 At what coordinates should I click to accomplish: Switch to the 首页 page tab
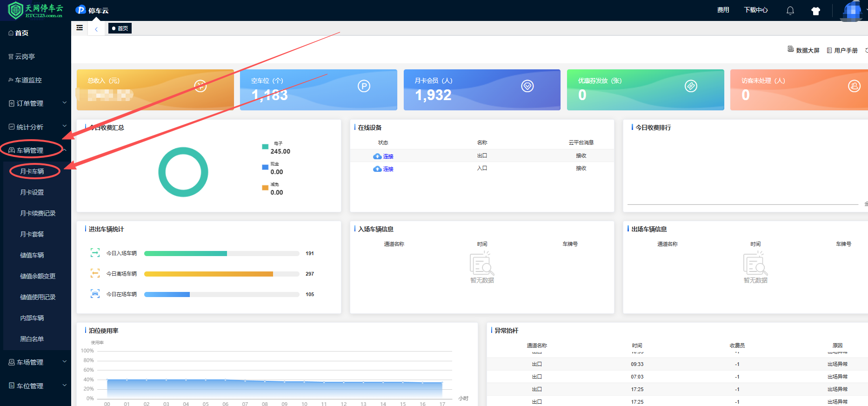tap(120, 28)
